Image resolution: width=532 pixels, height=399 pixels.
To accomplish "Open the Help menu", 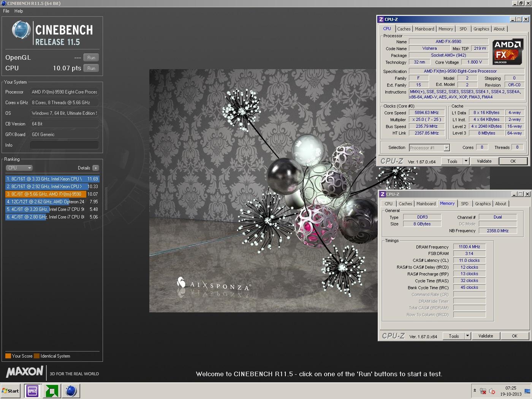I will point(19,11).
